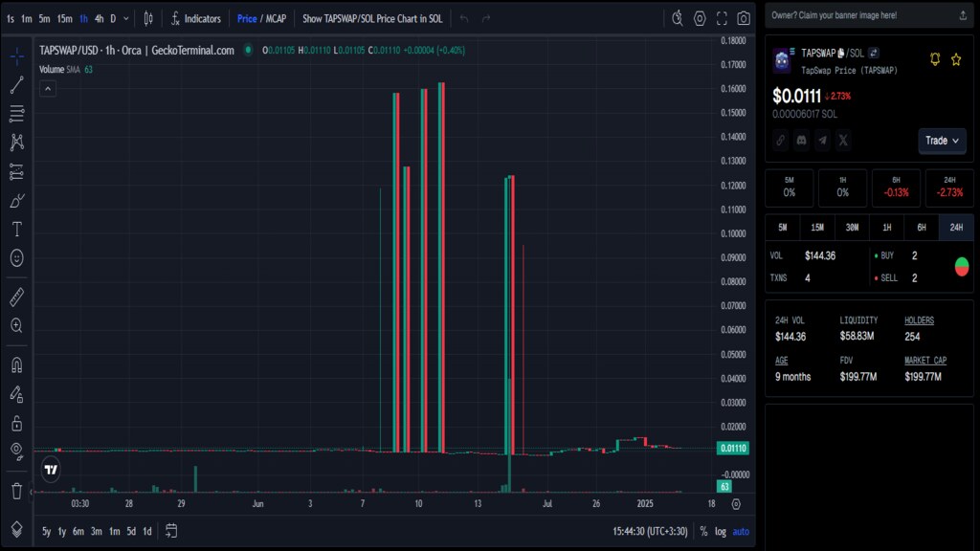This screenshot has width=980, height=551.
Task: Open the Trade dropdown
Action: [x=942, y=141]
